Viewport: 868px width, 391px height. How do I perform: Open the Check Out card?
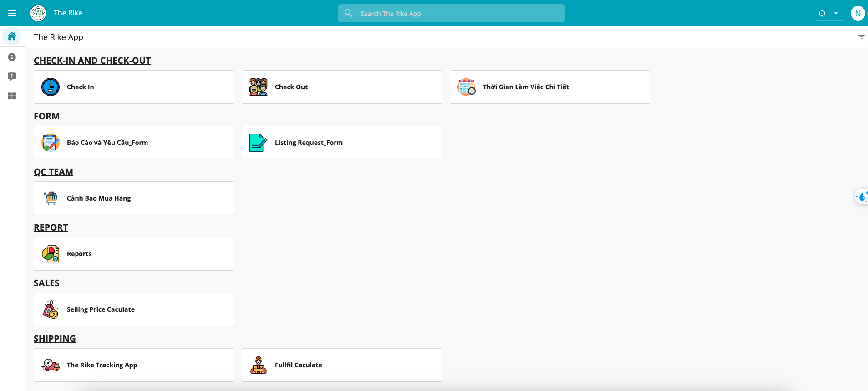[x=342, y=87]
